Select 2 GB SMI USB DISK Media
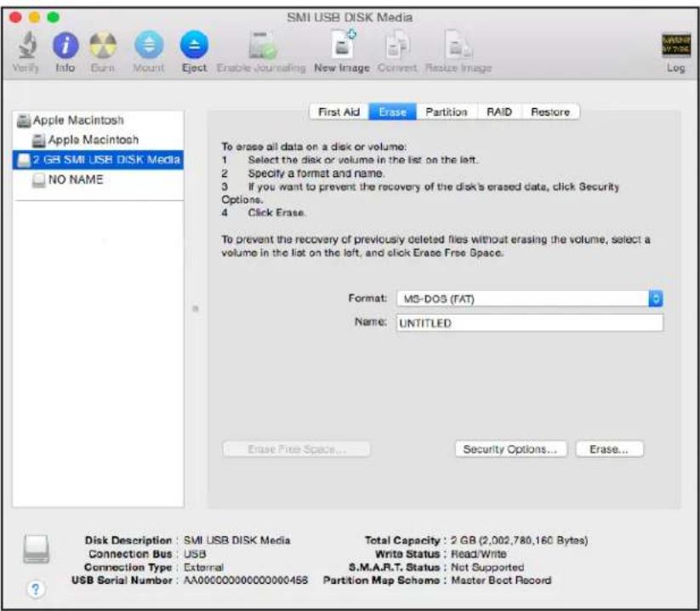 tap(98, 159)
